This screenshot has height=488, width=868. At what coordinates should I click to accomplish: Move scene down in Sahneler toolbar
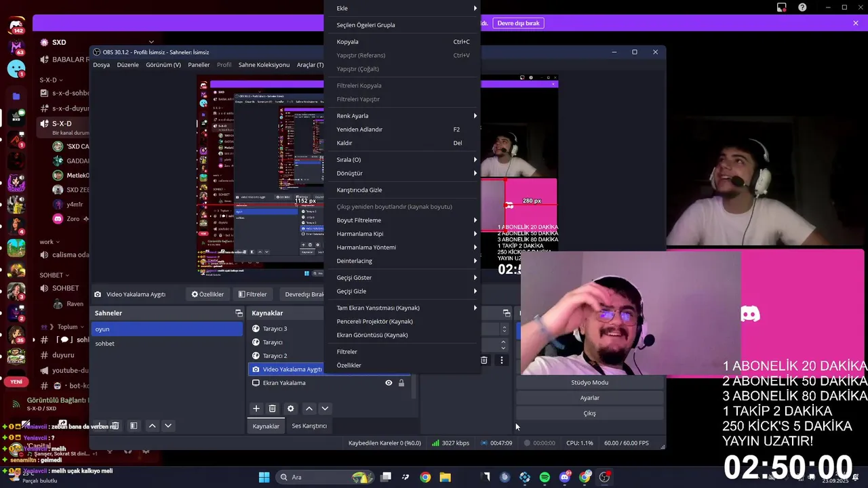tap(167, 426)
